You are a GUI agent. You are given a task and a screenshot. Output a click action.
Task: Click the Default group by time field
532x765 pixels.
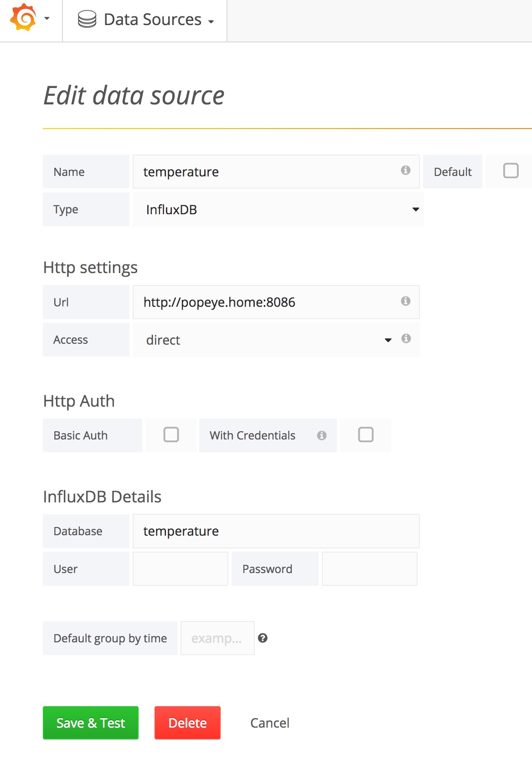click(217, 638)
